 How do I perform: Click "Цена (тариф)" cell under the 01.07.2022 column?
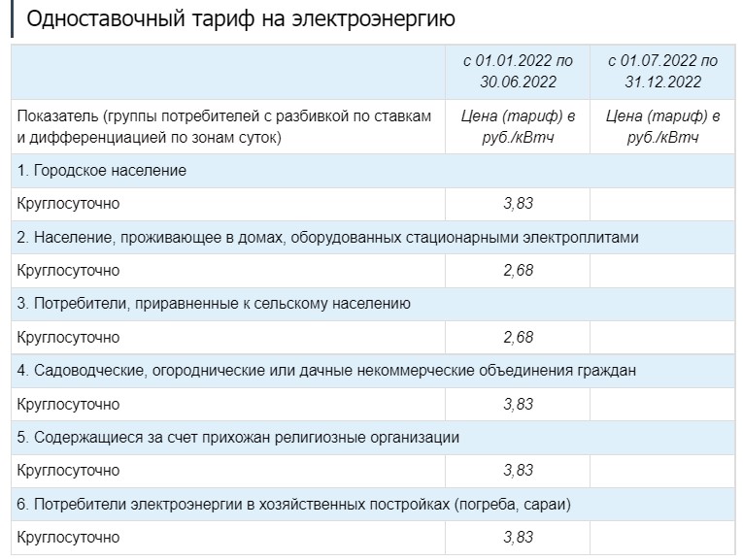[662, 127]
